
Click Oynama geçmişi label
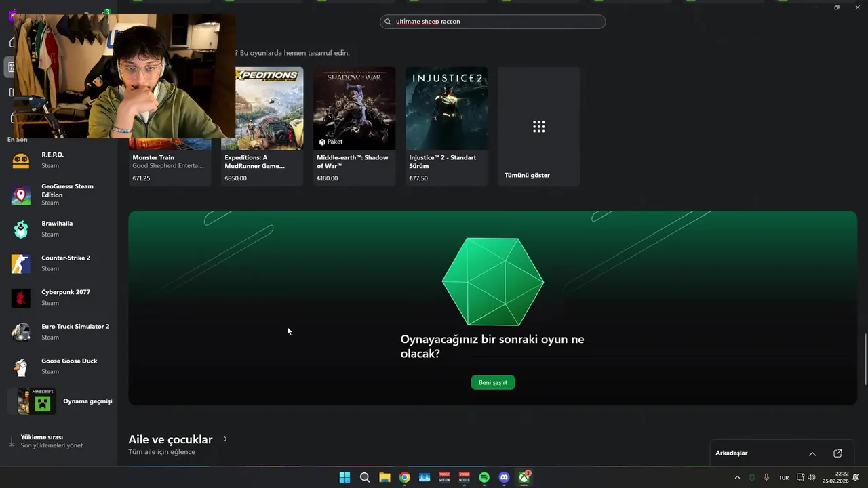(x=87, y=401)
